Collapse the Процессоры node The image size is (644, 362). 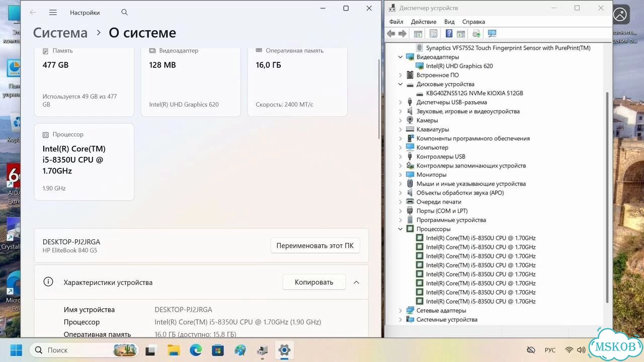coord(400,229)
